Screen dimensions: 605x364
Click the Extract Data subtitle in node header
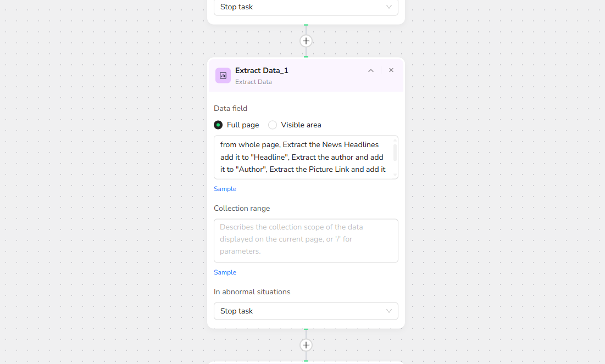253,82
